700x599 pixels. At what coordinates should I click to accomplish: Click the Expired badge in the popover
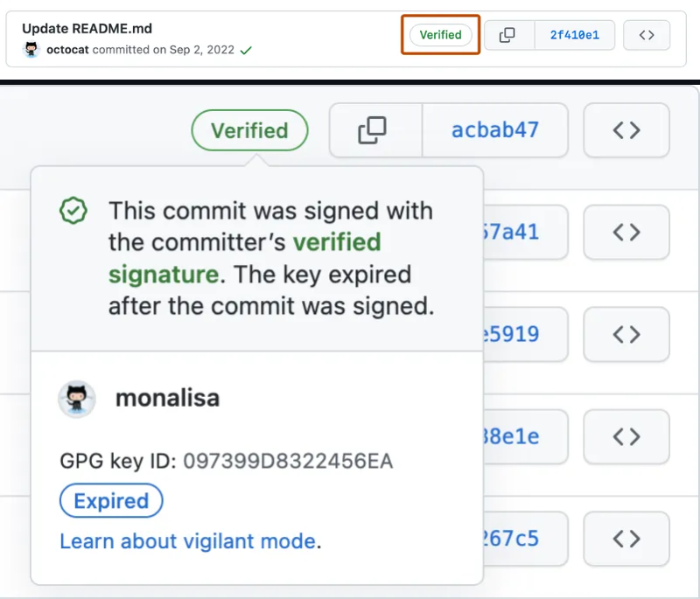[x=111, y=501]
